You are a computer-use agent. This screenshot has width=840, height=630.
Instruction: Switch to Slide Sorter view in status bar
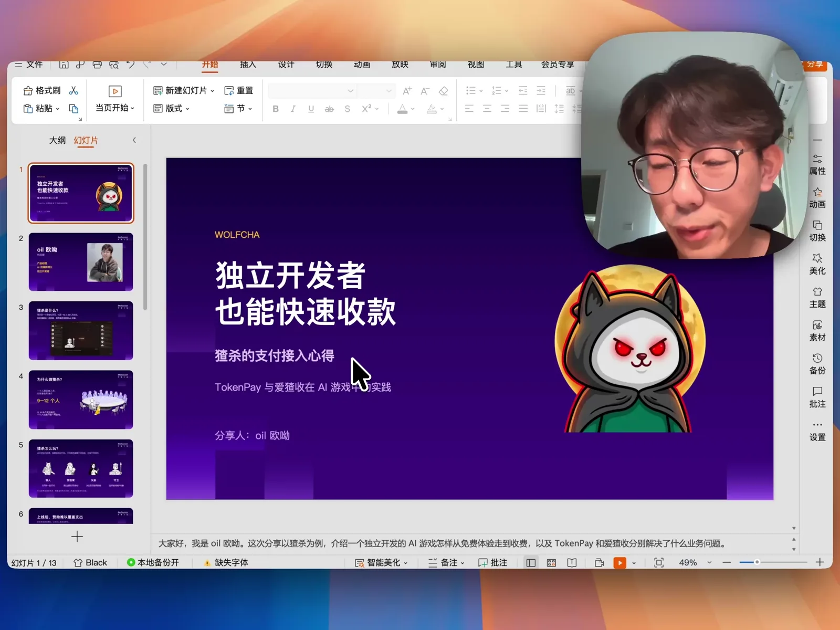(x=551, y=562)
